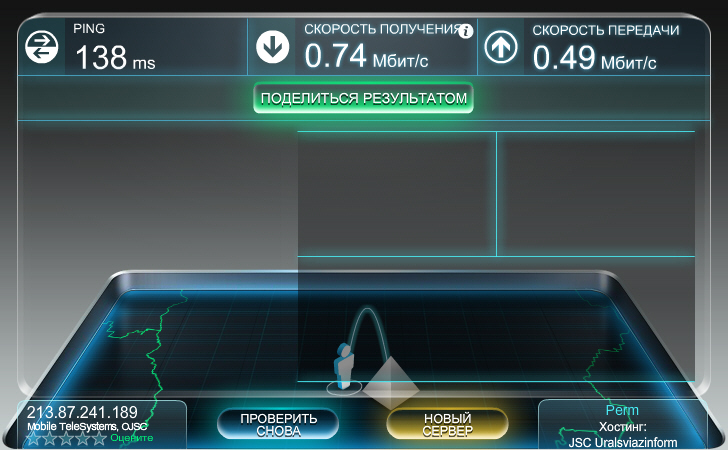Click the 0.74 Мбит/с download result

pos(366,57)
